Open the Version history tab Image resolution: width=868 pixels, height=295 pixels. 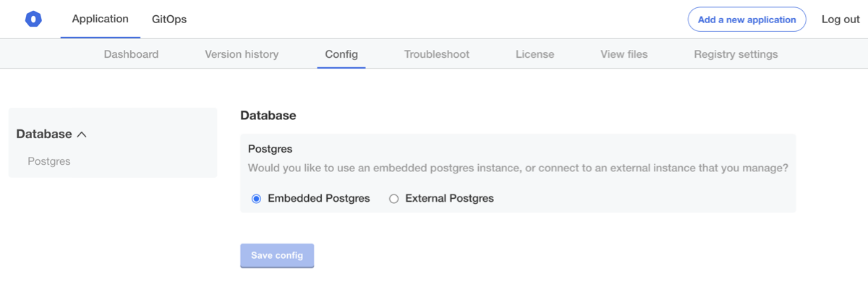click(x=242, y=54)
